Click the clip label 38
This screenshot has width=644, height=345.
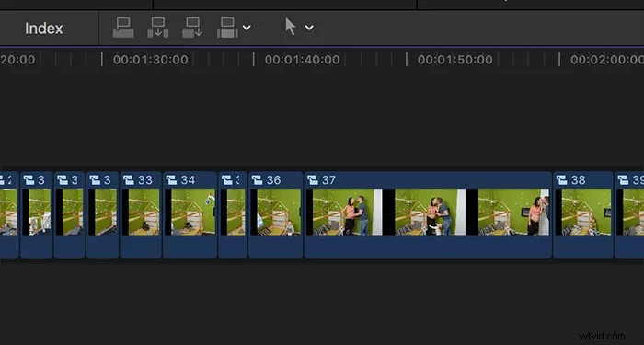(x=579, y=180)
